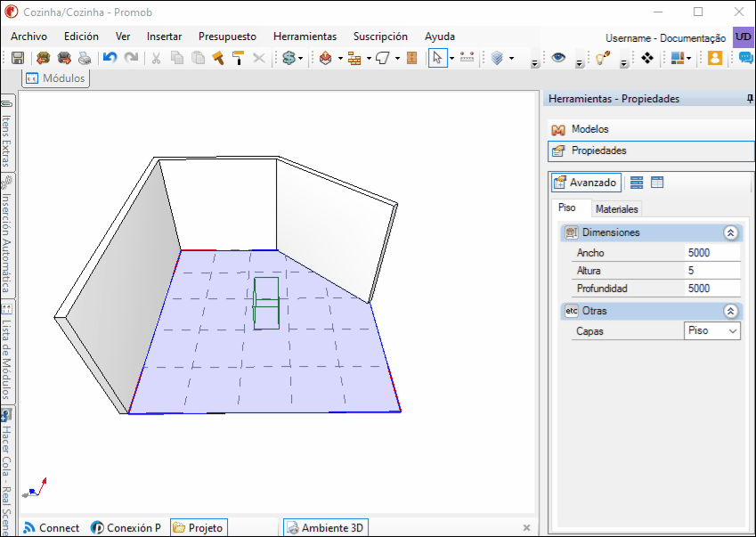Toggle the Avanzado properties mode
The height and width of the screenshot is (537, 756).
click(586, 183)
